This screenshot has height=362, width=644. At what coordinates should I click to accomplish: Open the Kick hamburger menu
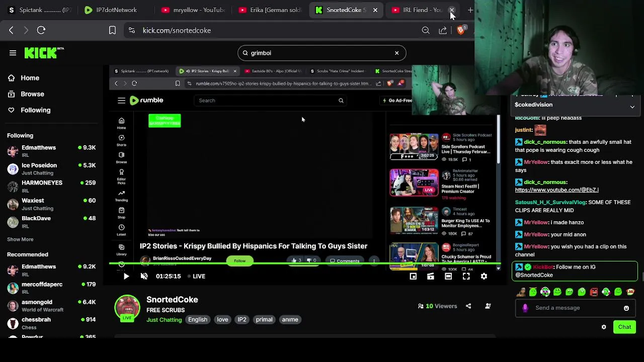coord(13,53)
